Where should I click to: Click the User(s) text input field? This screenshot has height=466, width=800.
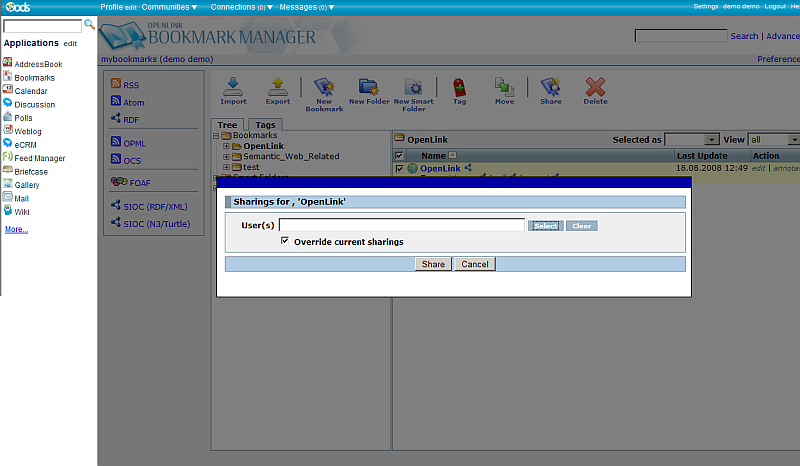401,225
